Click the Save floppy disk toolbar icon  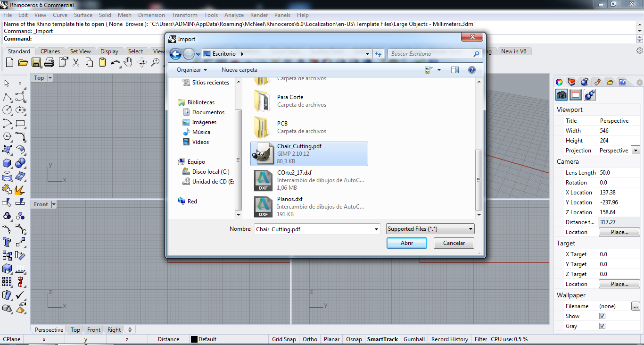point(36,62)
